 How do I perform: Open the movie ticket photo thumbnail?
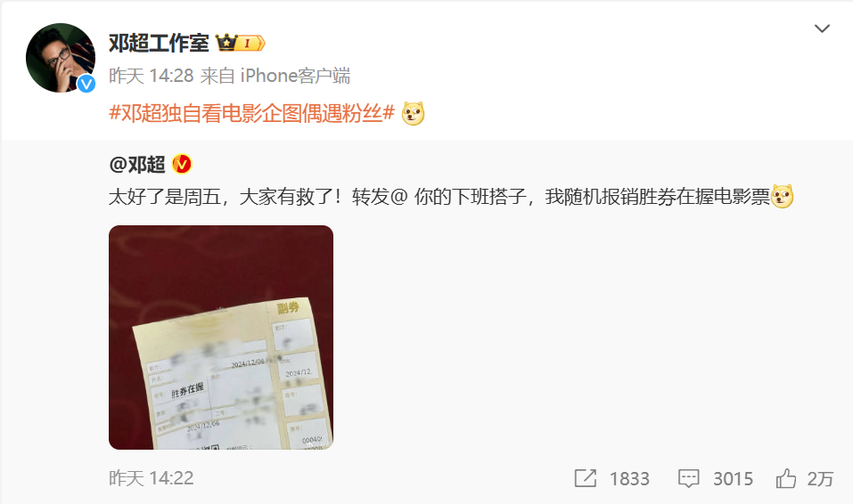click(221, 337)
